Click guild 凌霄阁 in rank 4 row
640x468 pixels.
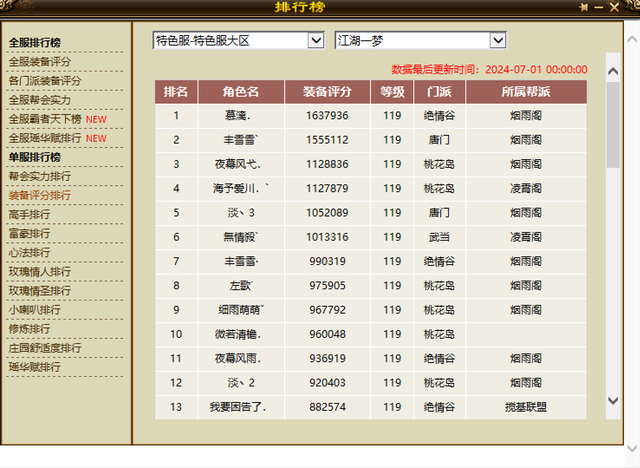click(526, 189)
